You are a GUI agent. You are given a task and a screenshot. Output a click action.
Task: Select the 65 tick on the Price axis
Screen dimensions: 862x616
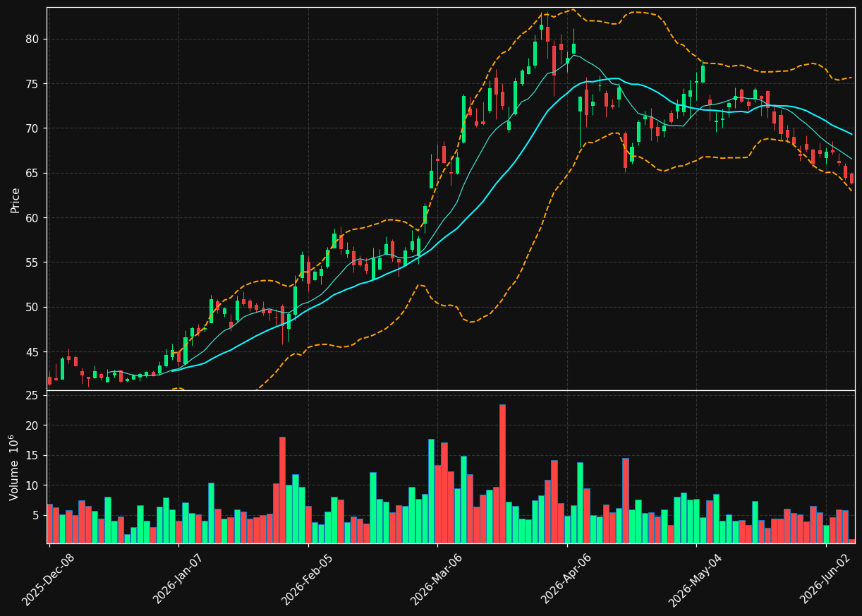[33, 174]
